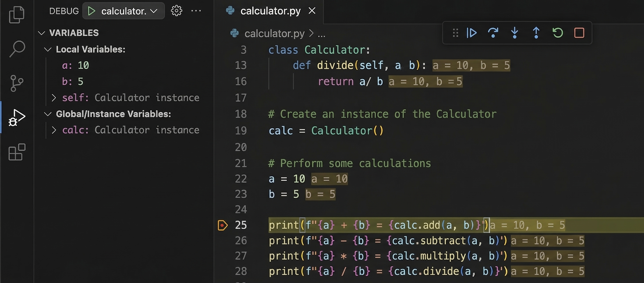Click 'b = 5' assignment on line 23
644x283 pixels.
(x=284, y=194)
